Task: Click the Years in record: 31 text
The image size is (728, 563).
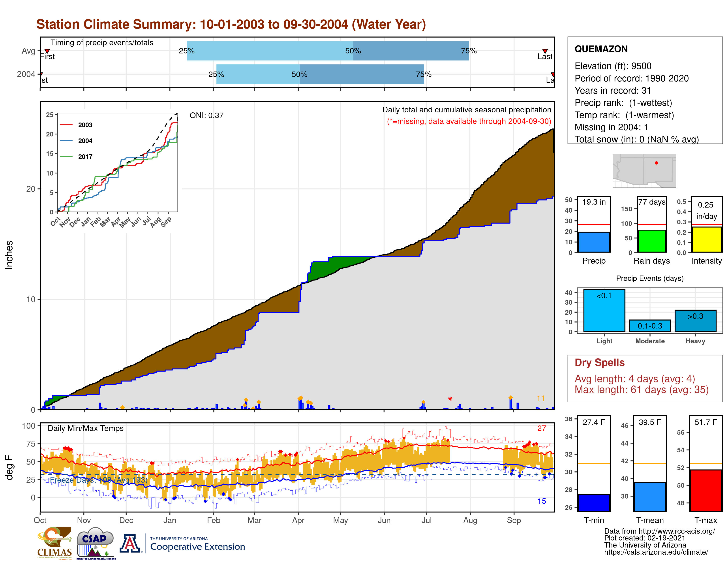Action: click(613, 90)
